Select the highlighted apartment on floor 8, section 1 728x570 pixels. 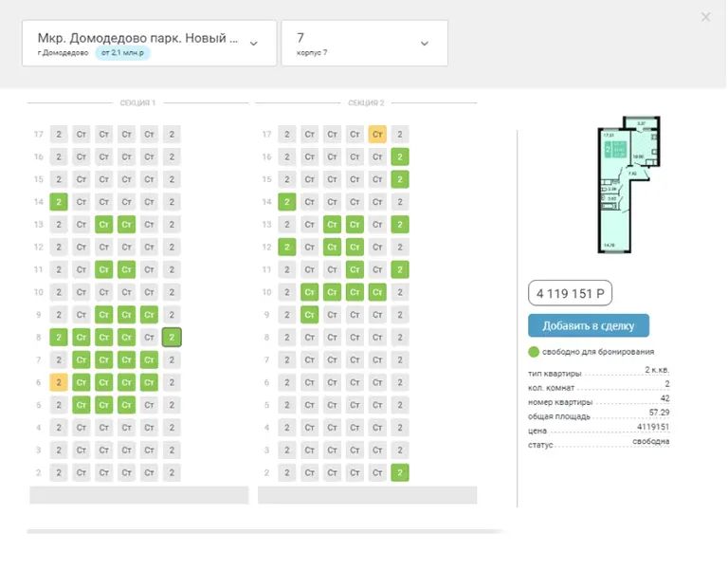click(x=172, y=337)
